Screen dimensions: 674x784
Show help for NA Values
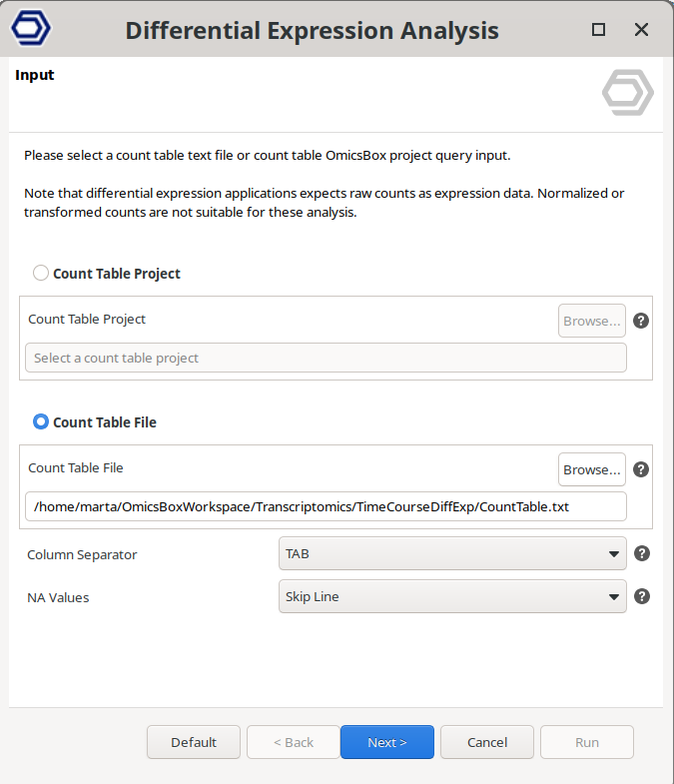point(642,596)
